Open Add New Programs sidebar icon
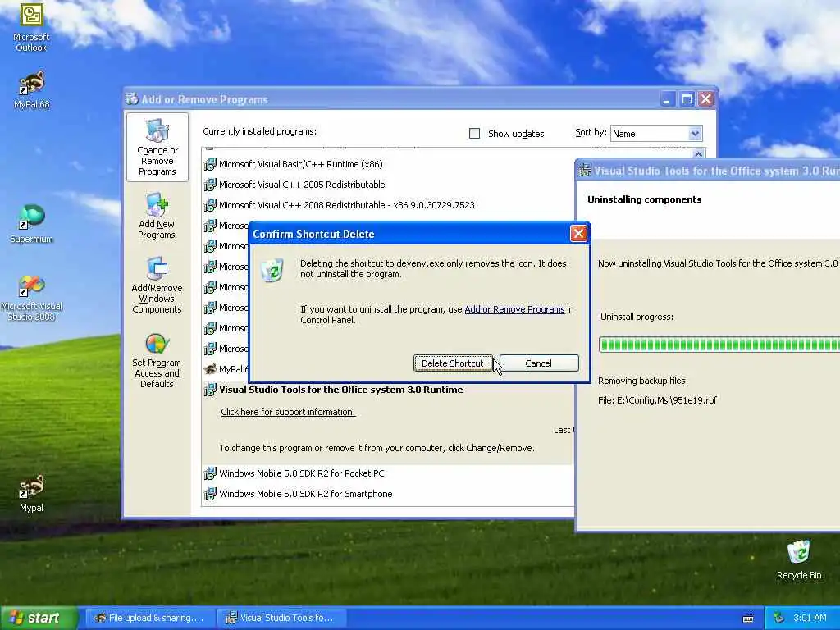 [x=157, y=217]
